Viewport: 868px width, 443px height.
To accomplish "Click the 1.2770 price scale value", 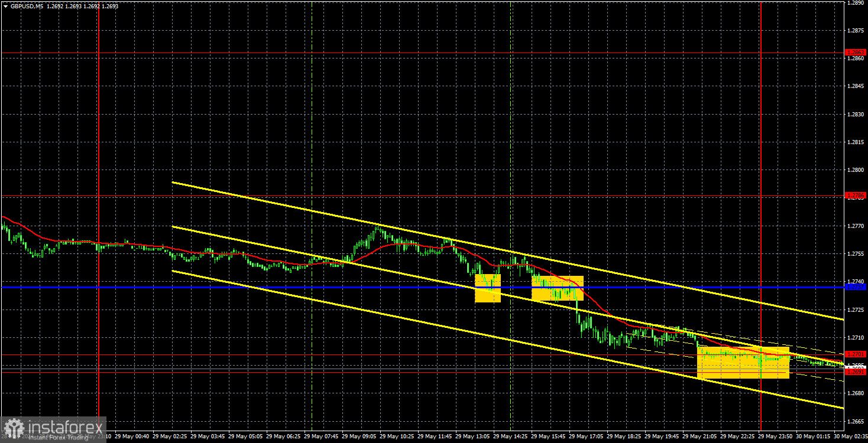I will coord(856,226).
